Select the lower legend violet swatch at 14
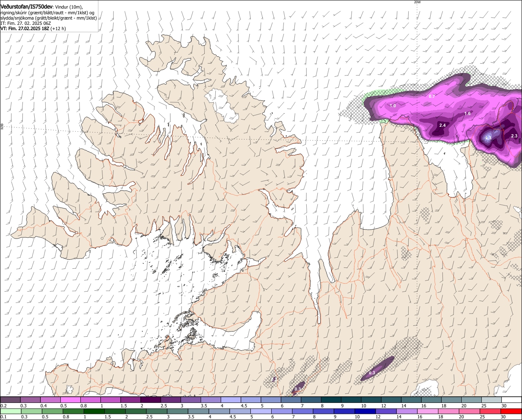The height and width of the screenshot is (420, 522). [407, 411]
